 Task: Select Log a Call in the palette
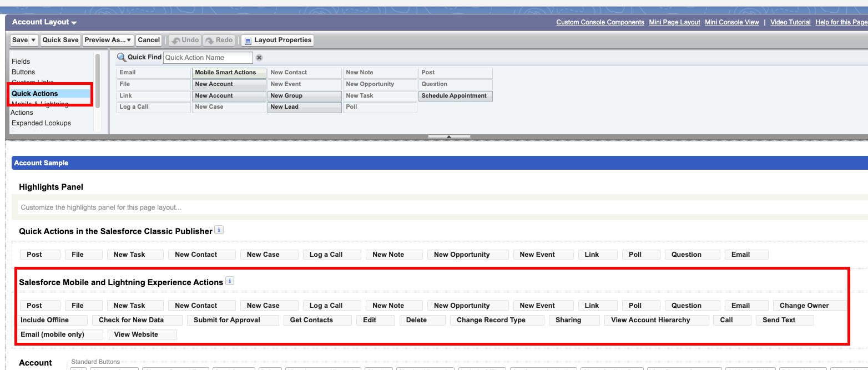coord(154,107)
